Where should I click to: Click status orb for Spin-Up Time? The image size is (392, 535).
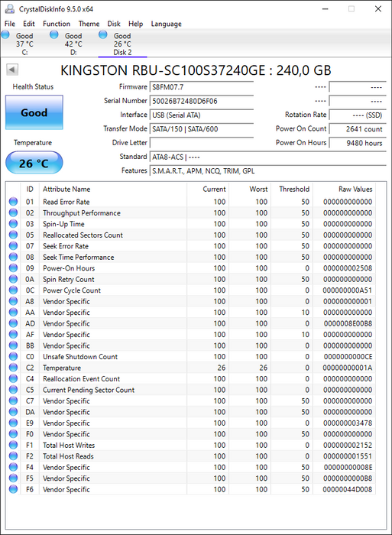click(x=13, y=224)
